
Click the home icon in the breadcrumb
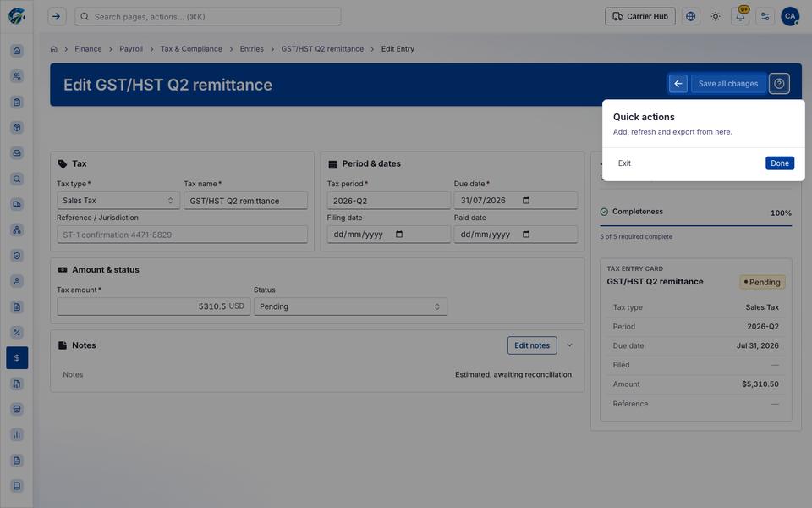[54, 49]
